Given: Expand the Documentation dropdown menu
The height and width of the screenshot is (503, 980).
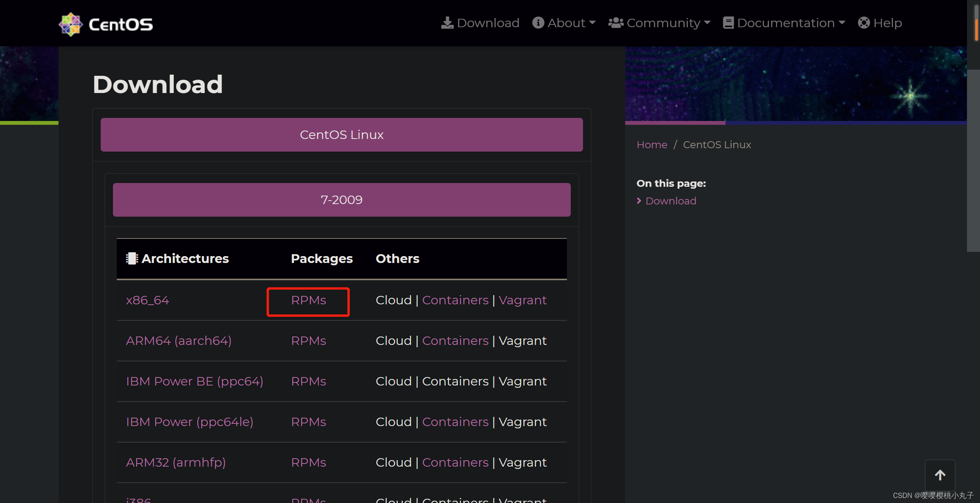Looking at the screenshot, I should pyautogui.click(x=784, y=23).
